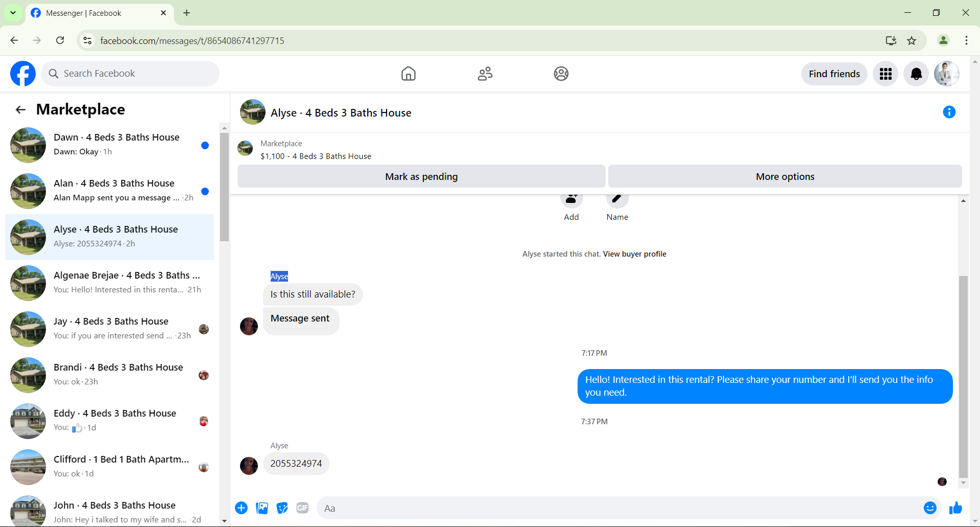This screenshot has height=527, width=980.
Task: Click the $1,100 listing title text
Action: [316, 156]
